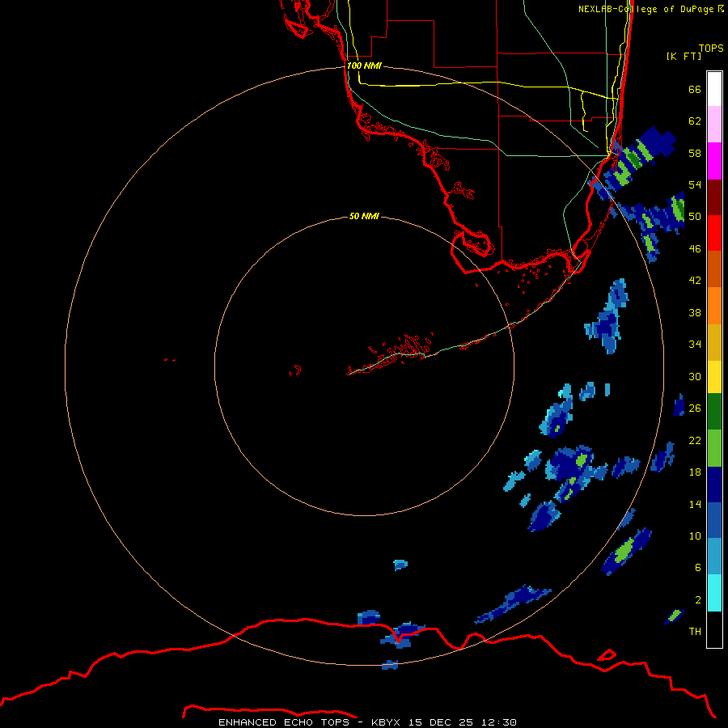Click the dark orange legend swatch
This screenshot has width=728, height=728.
click(x=714, y=269)
